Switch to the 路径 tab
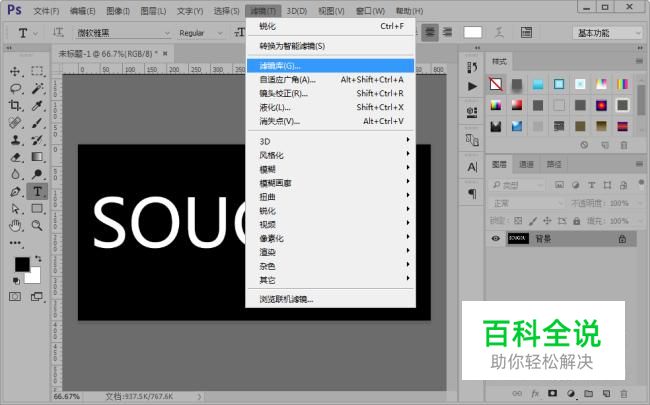 point(554,165)
